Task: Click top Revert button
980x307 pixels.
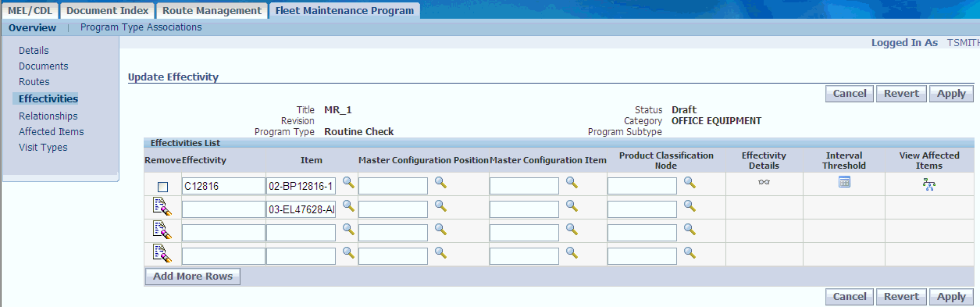Action: pos(901,93)
